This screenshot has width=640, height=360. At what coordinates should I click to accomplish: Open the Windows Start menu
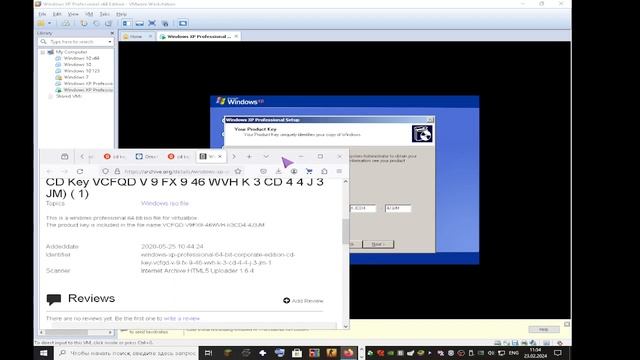coord(43,353)
